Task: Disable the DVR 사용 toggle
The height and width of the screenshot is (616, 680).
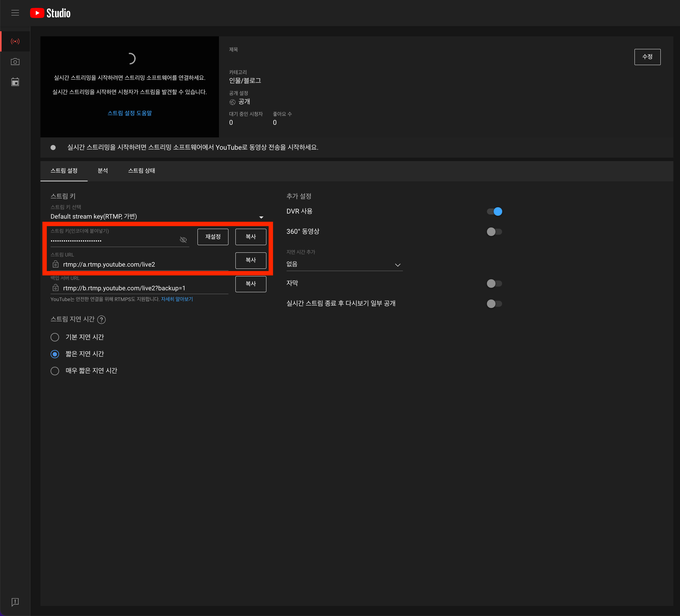Action: tap(495, 211)
